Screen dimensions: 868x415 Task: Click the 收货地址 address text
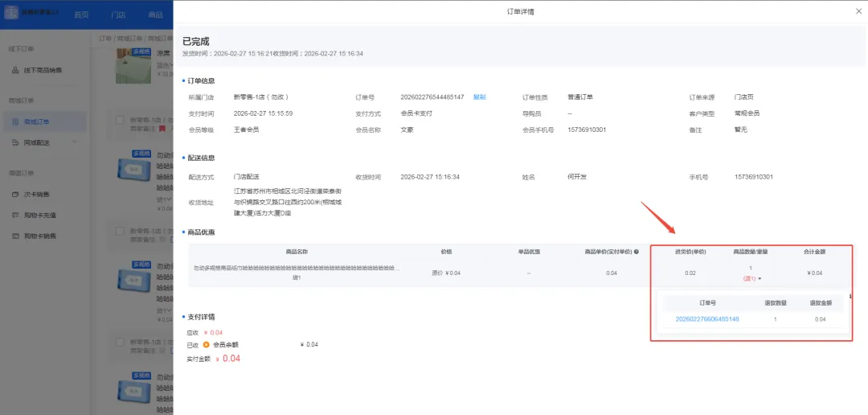[x=288, y=202]
